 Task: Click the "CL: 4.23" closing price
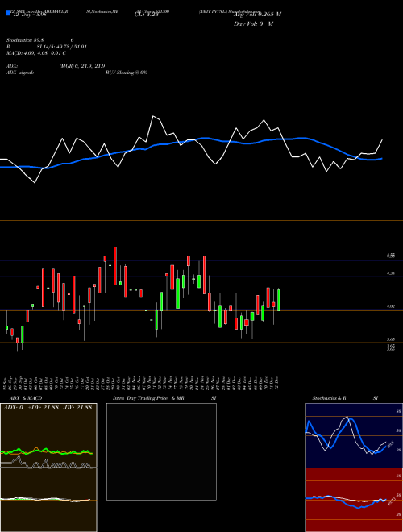tap(147, 15)
